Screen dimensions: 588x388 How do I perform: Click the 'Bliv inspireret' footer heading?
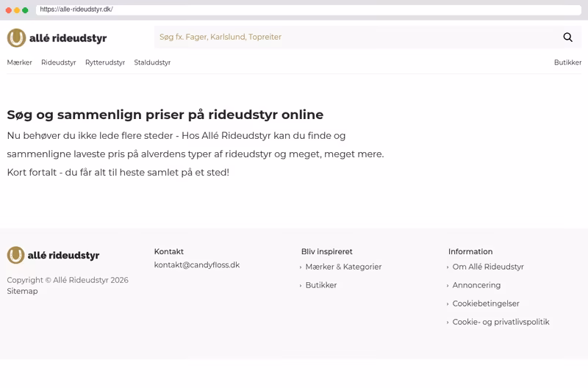[x=326, y=251]
